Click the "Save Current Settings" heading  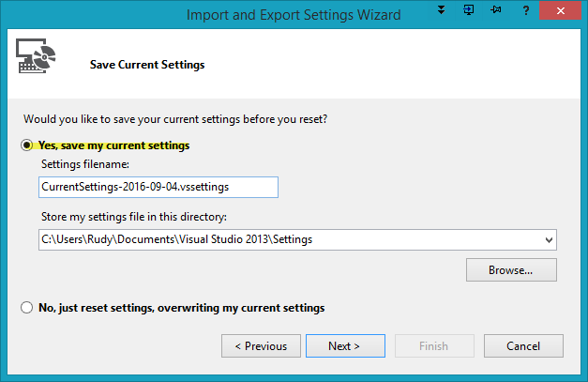(147, 66)
